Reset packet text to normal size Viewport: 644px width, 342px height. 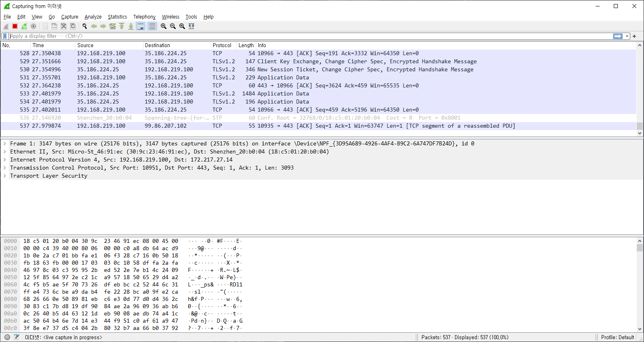(x=182, y=26)
